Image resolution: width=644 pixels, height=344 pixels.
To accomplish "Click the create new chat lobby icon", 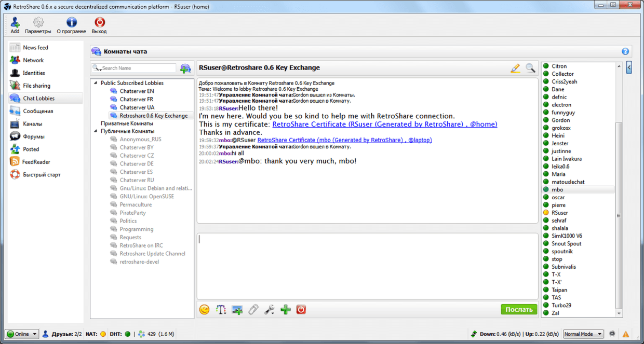I will point(185,68).
